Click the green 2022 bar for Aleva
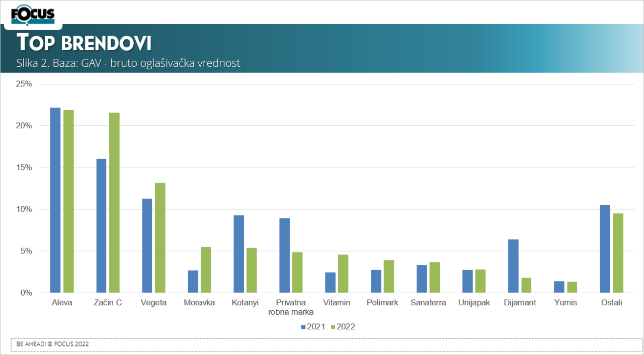Screen dimensions: 644x355 pyautogui.click(x=68, y=201)
